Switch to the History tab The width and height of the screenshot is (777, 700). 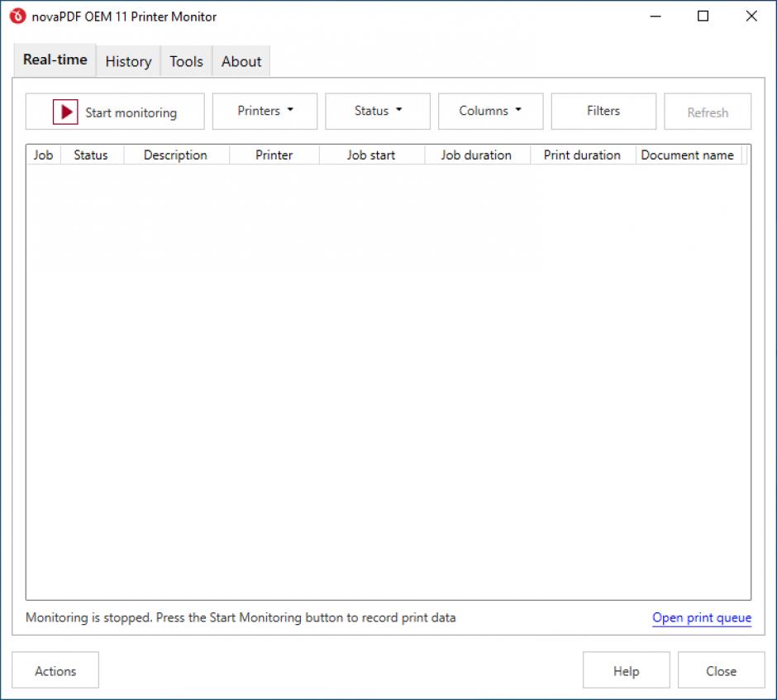click(x=128, y=61)
